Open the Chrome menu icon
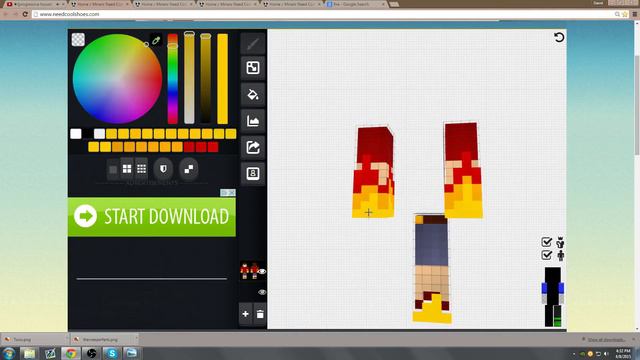 635,14
